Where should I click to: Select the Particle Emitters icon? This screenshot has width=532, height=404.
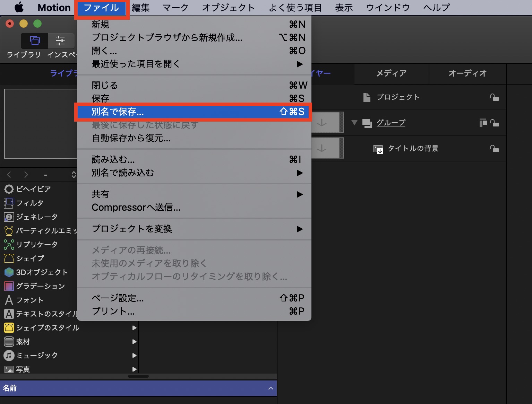[9, 231]
